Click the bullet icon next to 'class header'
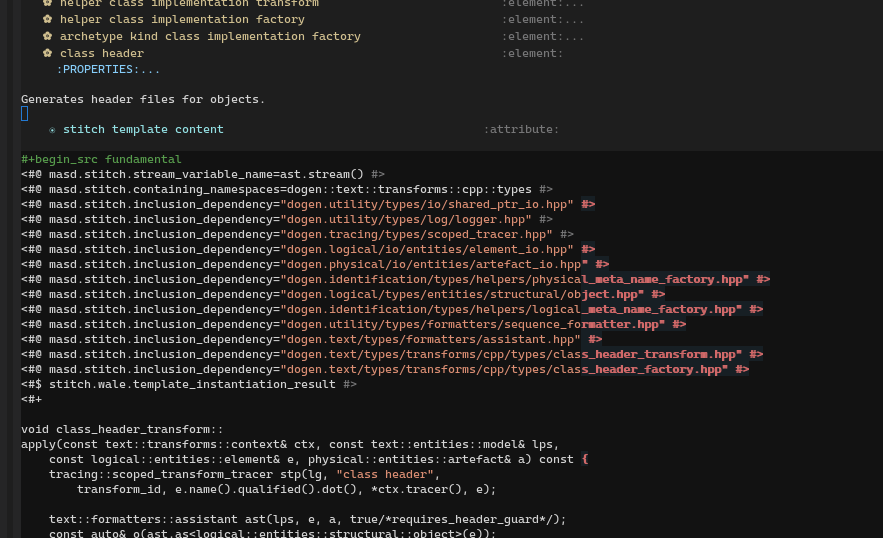Image resolution: width=883 pixels, height=538 pixels. coord(47,53)
